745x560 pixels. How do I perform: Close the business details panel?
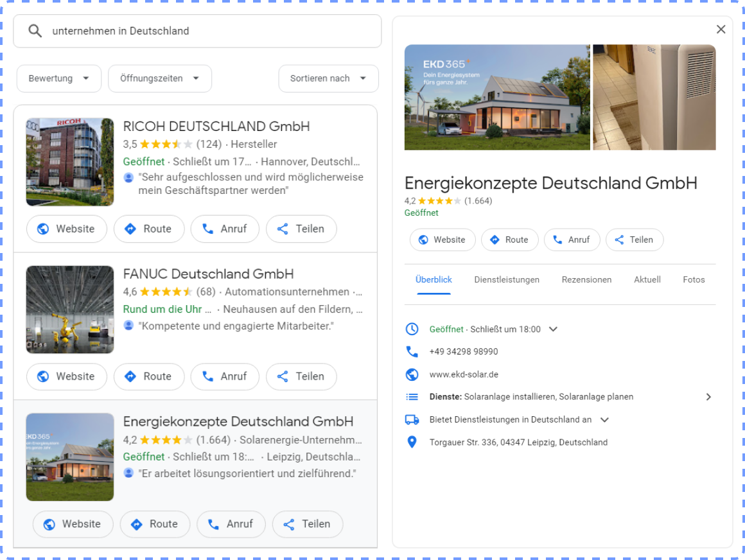(x=721, y=30)
